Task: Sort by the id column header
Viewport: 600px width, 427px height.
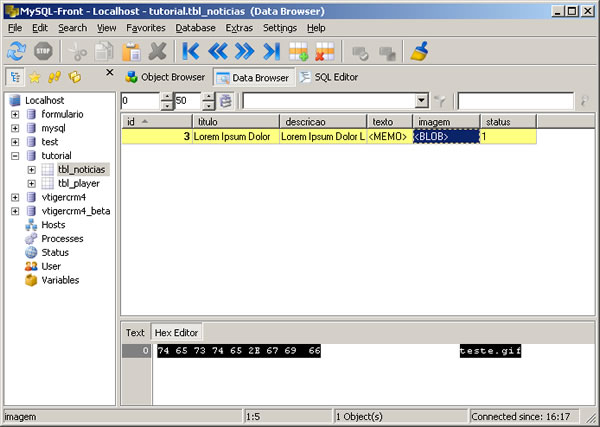Action: point(157,122)
